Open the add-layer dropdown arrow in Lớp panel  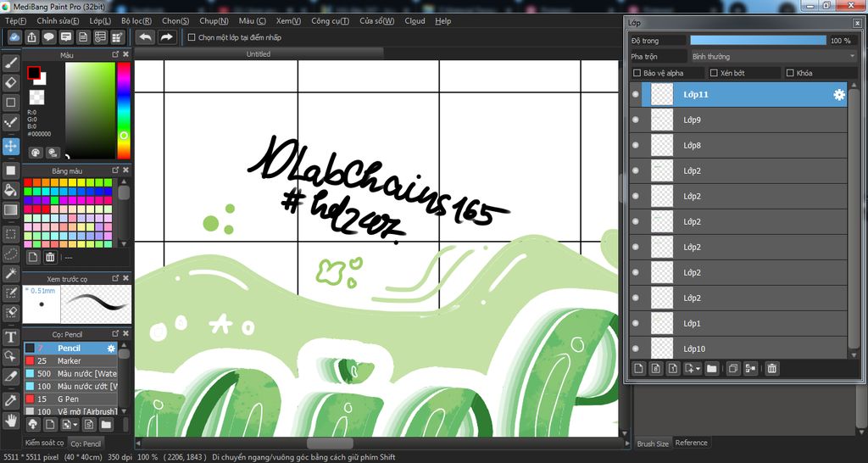[698, 368]
